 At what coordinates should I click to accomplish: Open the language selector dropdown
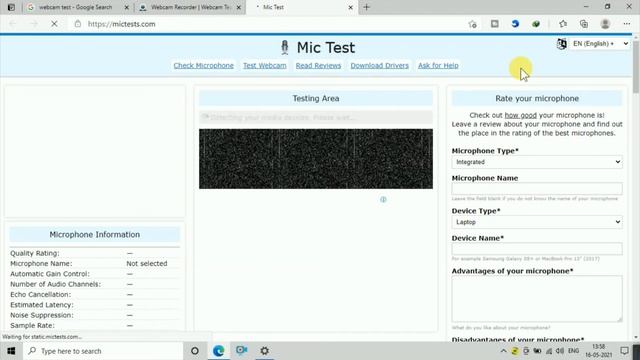pyautogui.click(x=600, y=44)
